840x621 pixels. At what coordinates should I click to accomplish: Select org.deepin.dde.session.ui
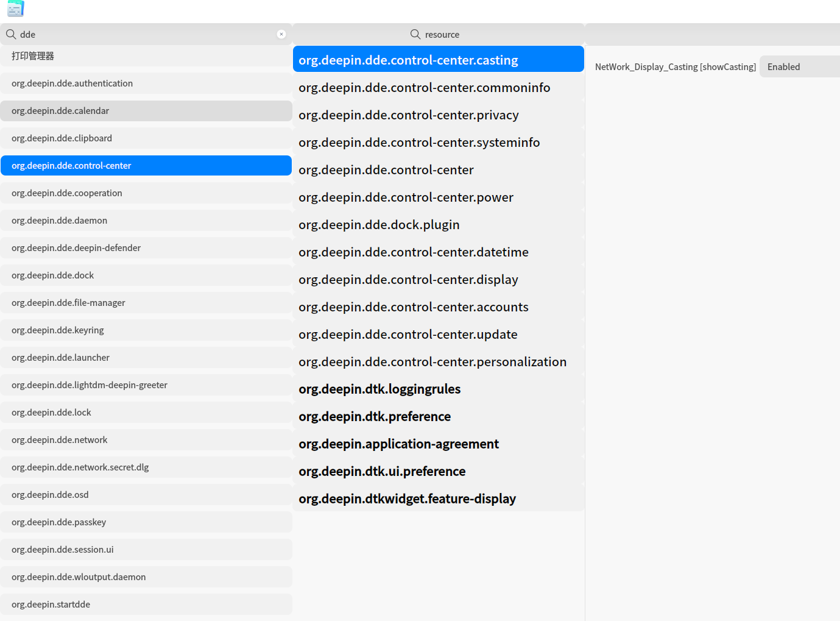[x=146, y=550]
